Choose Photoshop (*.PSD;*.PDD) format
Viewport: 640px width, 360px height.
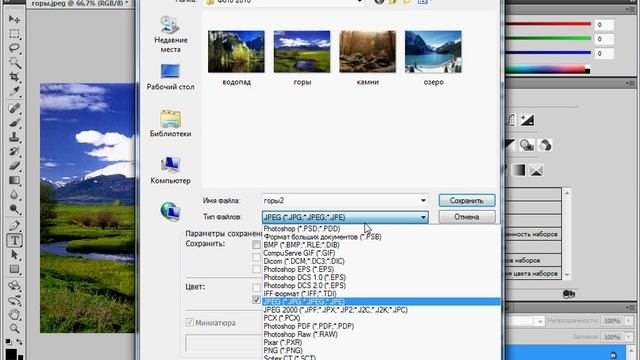(381, 229)
